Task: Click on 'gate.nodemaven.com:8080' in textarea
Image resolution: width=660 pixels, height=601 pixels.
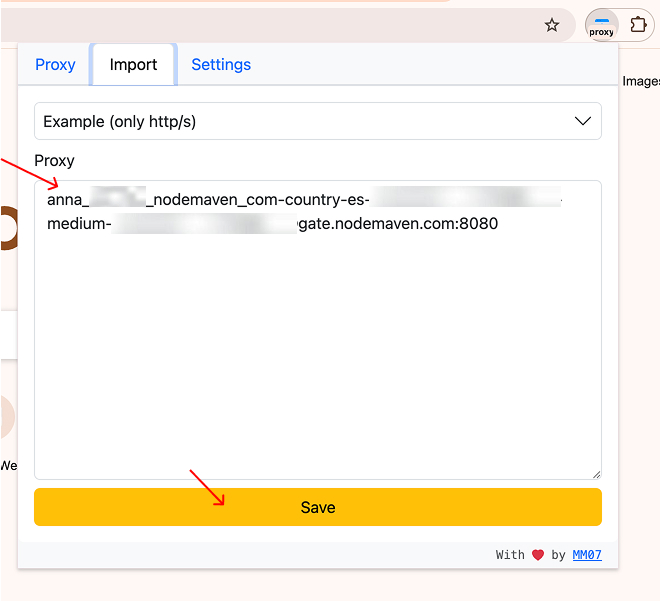Action: pos(399,224)
